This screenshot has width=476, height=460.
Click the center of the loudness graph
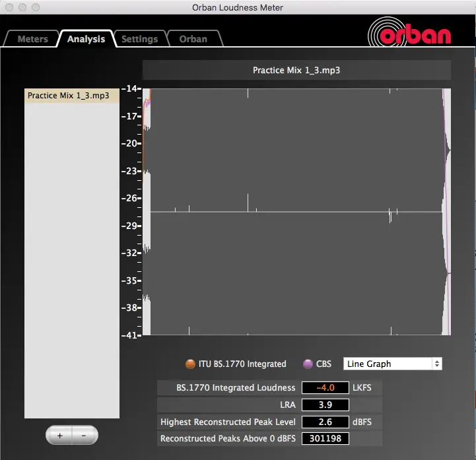pos(296,212)
